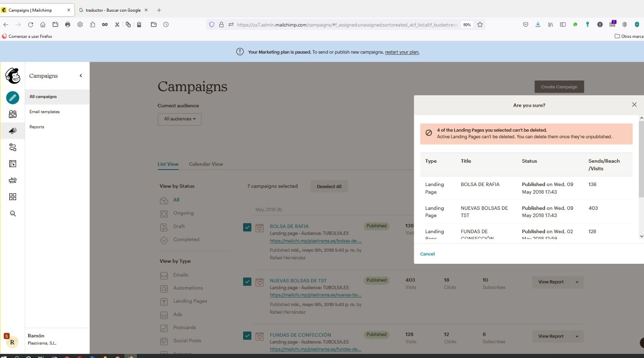Open the Integrations grid sidebar icon
Viewport: 644px width, 358px height.
click(x=12, y=197)
